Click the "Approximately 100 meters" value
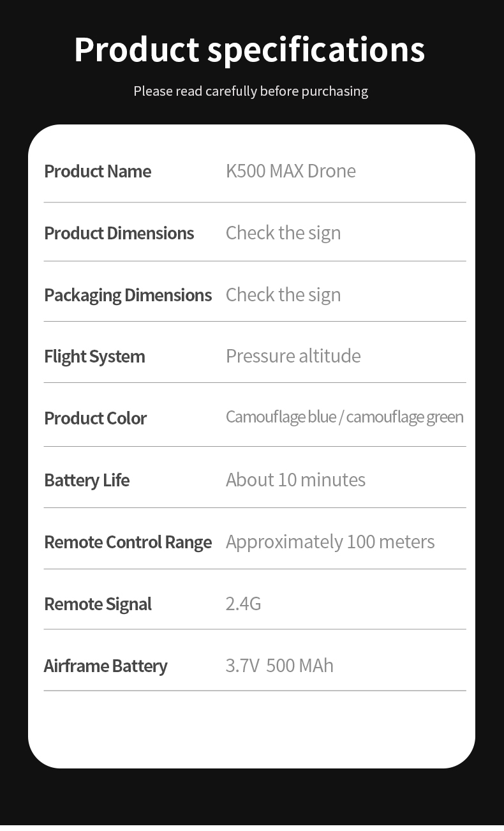This screenshot has height=831, width=504. click(x=330, y=542)
